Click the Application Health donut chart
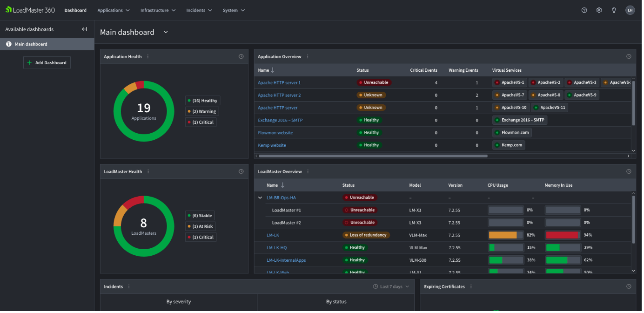The width and height of the screenshot is (644, 313). click(x=145, y=112)
